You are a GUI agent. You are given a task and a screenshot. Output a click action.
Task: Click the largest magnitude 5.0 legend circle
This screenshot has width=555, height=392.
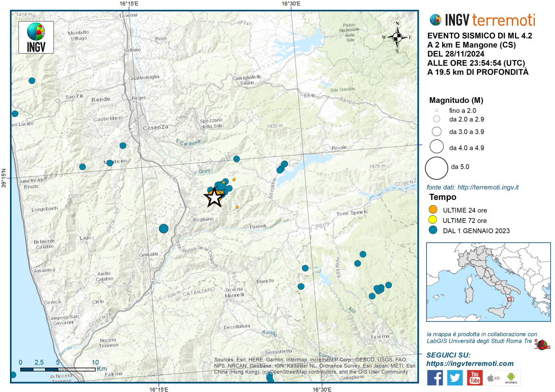click(x=436, y=167)
